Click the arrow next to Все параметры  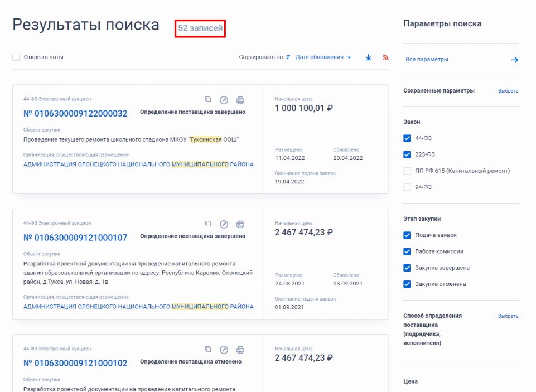tap(514, 60)
